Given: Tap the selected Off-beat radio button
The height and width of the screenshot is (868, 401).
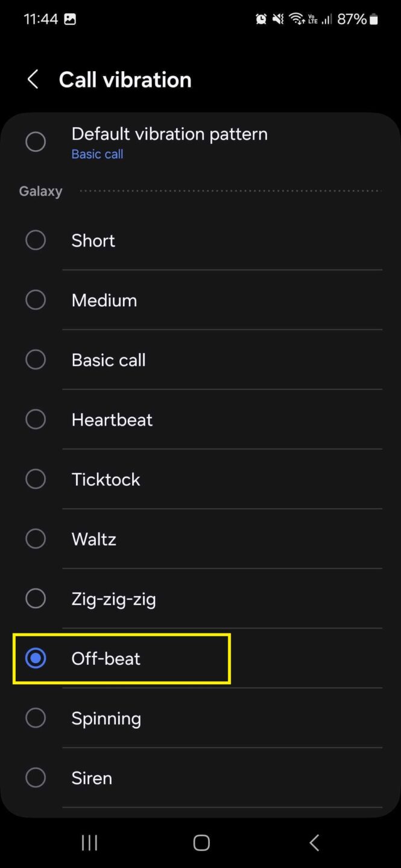Looking at the screenshot, I should coord(36,658).
